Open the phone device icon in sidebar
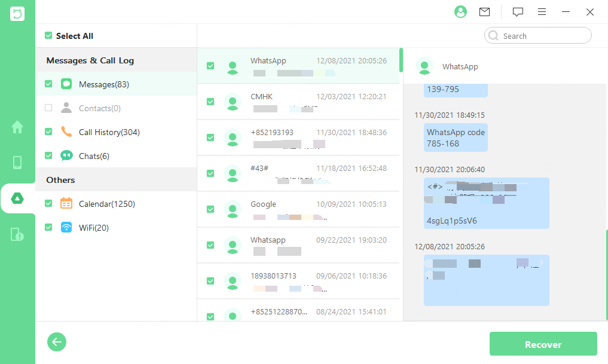Screen dimensions: 608x364 (x=17, y=163)
